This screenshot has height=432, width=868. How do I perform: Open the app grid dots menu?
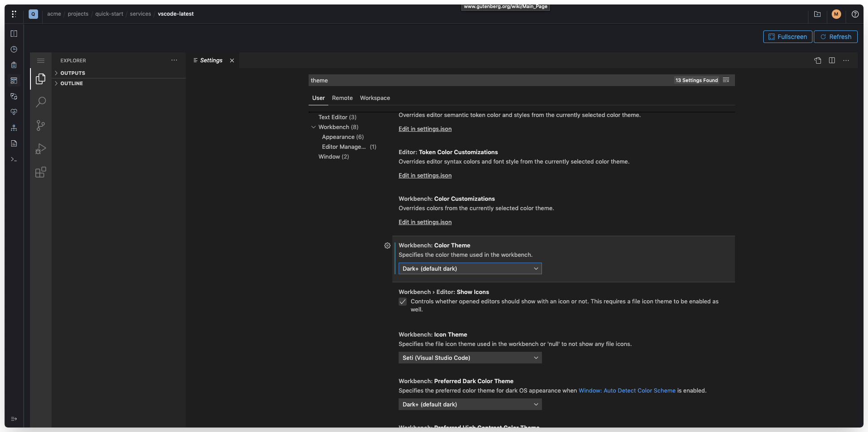[14, 14]
